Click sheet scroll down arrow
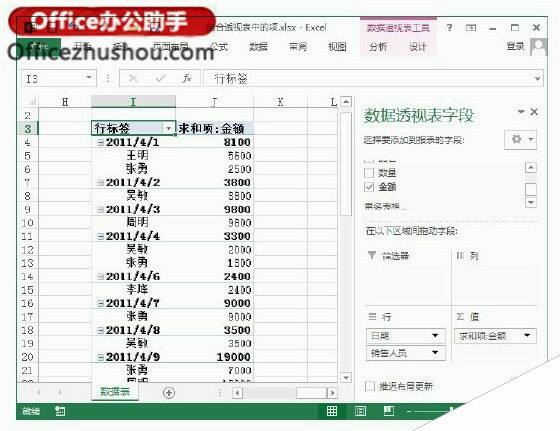Viewport: 560px width, 431px height. coord(346,377)
